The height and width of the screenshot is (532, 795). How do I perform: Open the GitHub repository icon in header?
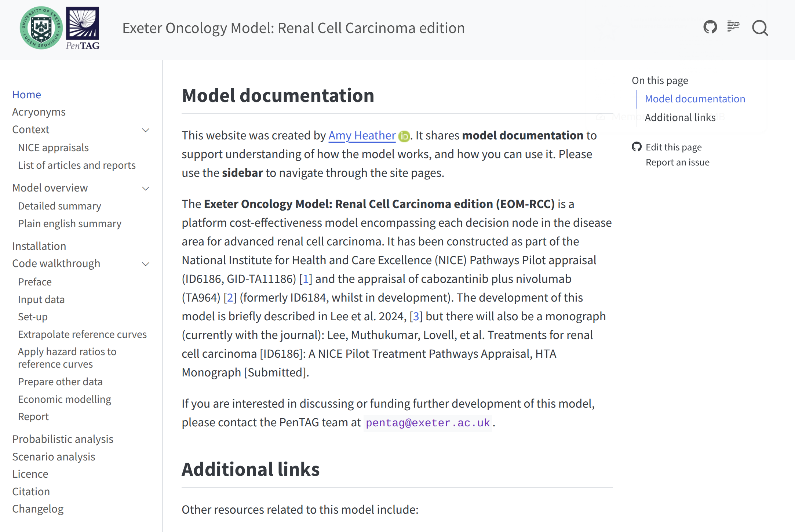pos(710,27)
